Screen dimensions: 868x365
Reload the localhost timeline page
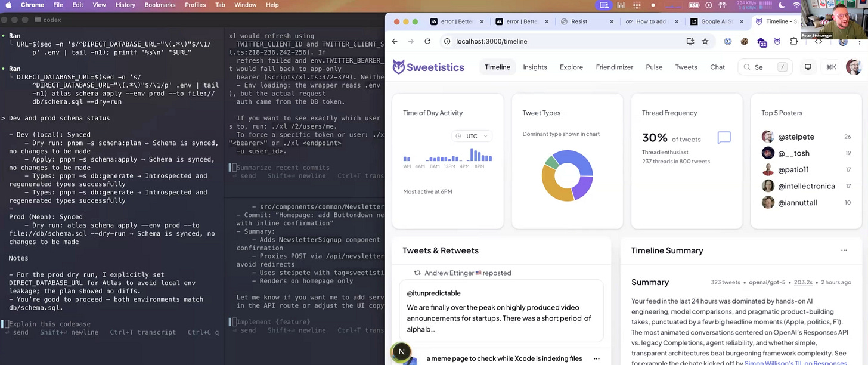click(427, 41)
